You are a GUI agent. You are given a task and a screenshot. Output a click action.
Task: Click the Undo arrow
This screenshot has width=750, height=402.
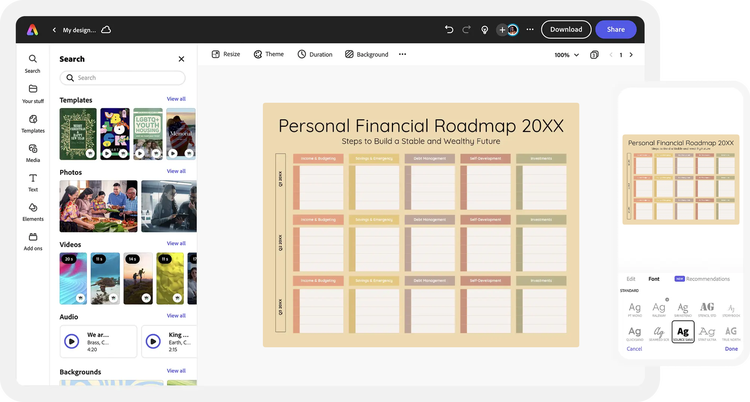click(449, 30)
